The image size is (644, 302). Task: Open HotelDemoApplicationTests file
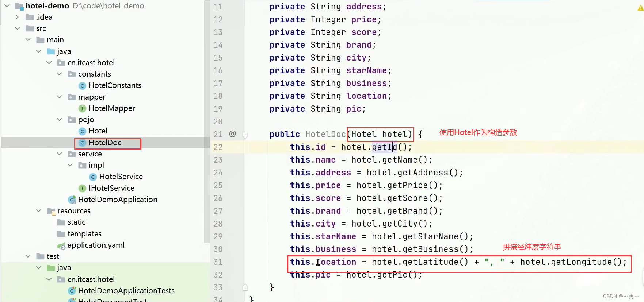(x=126, y=291)
